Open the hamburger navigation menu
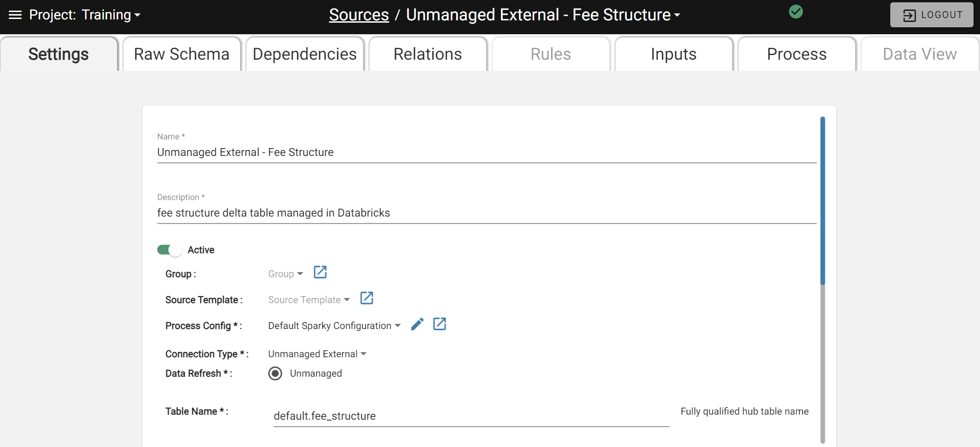The image size is (980, 447). tap(15, 15)
